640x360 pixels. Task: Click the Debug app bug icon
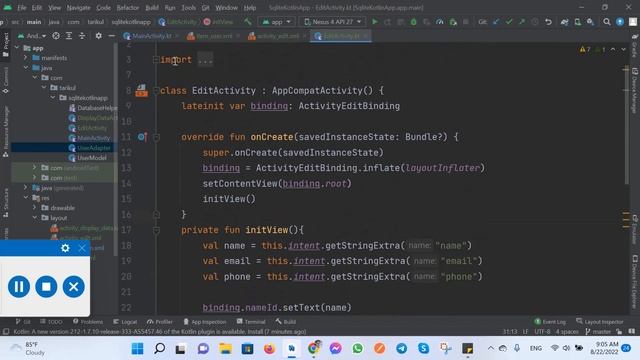(x=413, y=22)
